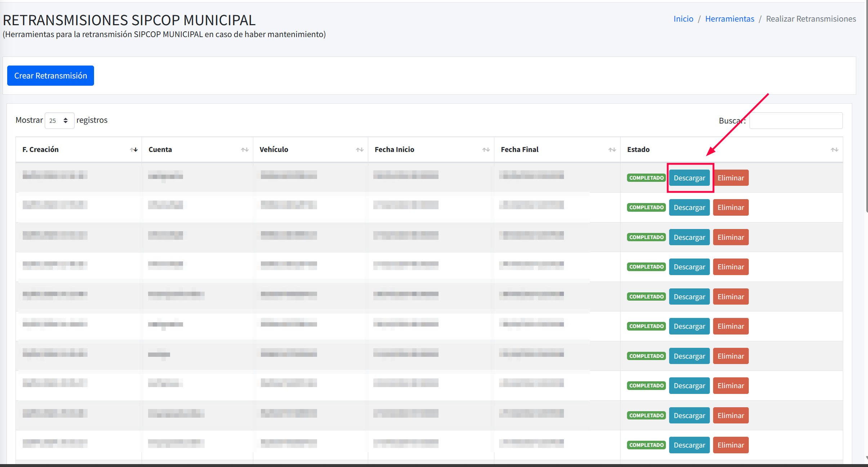This screenshot has width=868, height=467.
Task: Click Descargar in the fifth row
Action: pos(689,297)
